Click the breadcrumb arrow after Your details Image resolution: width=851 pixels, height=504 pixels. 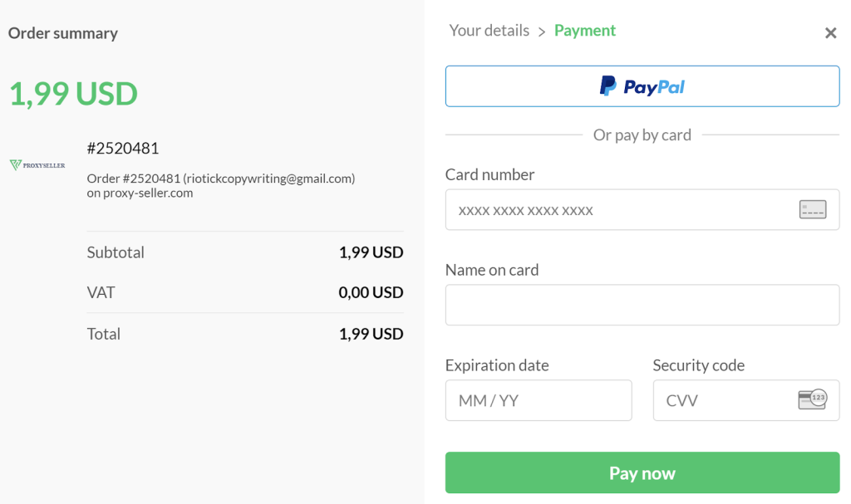pos(542,32)
